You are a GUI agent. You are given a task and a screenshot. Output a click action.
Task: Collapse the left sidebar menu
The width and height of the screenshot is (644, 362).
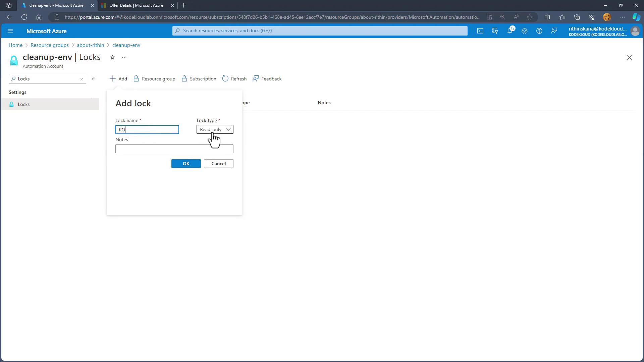tap(94, 79)
